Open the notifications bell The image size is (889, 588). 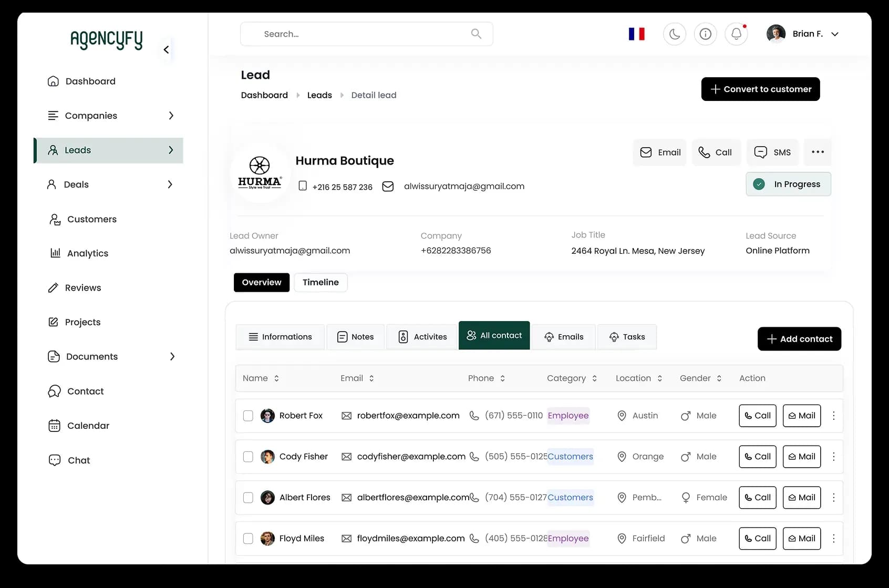tap(736, 34)
